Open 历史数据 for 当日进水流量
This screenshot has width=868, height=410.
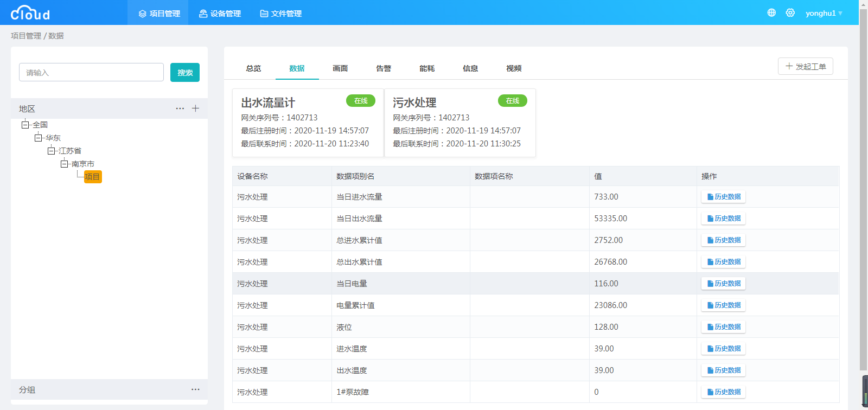(x=724, y=197)
